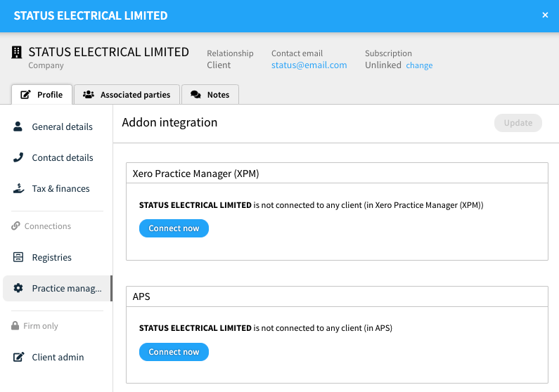Close the STATUS ELECTRICAL LIMITED dialog
Image resolution: width=559 pixels, height=392 pixels.
pos(545,15)
